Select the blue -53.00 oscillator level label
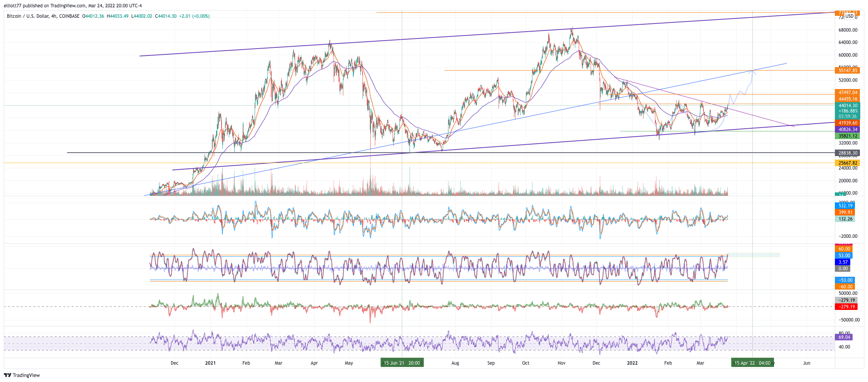 844,280
